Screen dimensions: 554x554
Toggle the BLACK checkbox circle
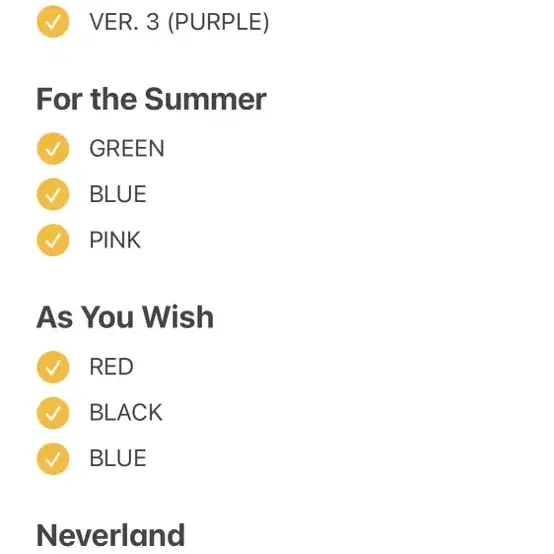(53, 413)
